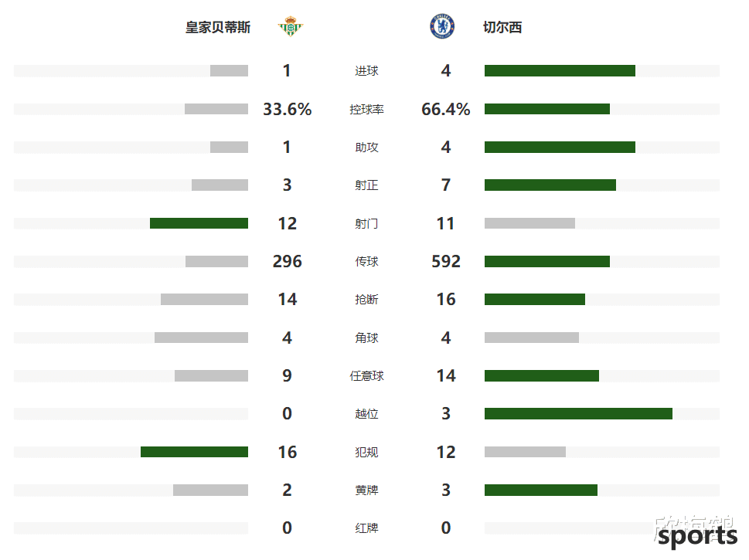The width and height of the screenshot is (749, 560).
Task: Click the Chelsea club crest
Action: (x=442, y=26)
